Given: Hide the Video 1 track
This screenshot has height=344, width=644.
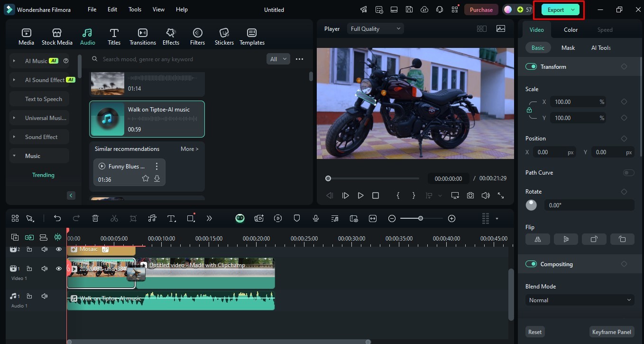Looking at the screenshot, I should point(59,269).
